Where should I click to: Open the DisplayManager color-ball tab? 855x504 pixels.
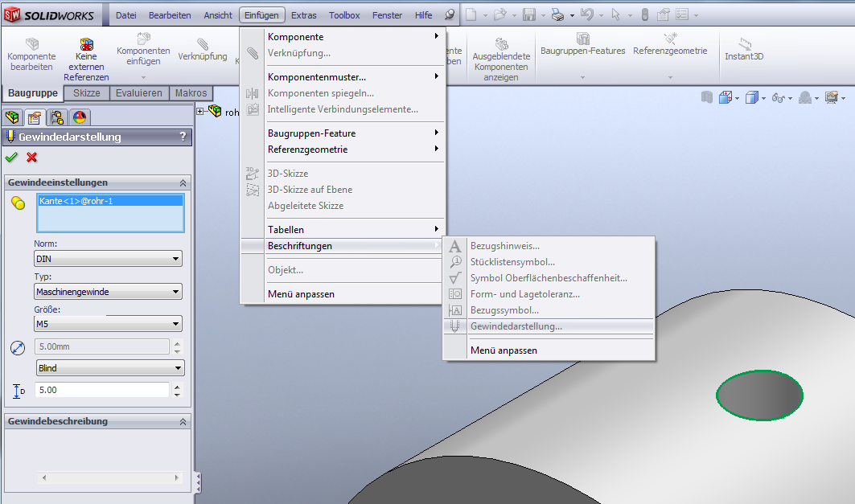(80, 117)
